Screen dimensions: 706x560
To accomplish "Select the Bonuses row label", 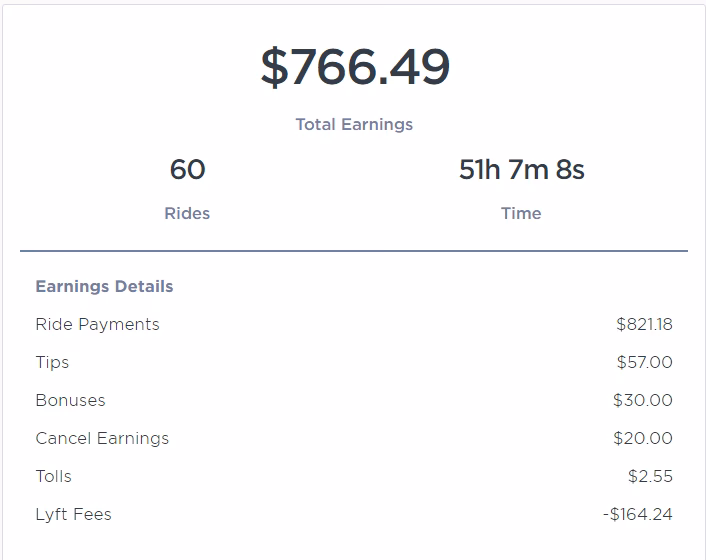I will 70,400.
